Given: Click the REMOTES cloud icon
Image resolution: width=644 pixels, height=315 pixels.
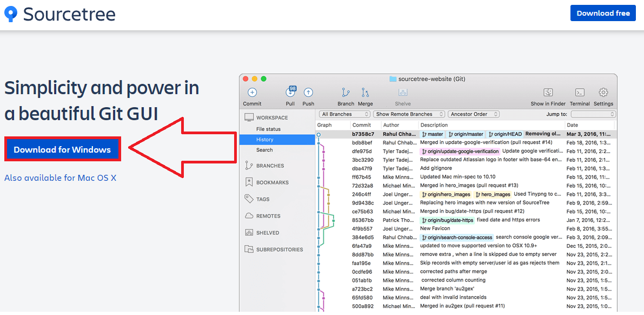Looking at the screenshot, I should click(x=249, y=216).
